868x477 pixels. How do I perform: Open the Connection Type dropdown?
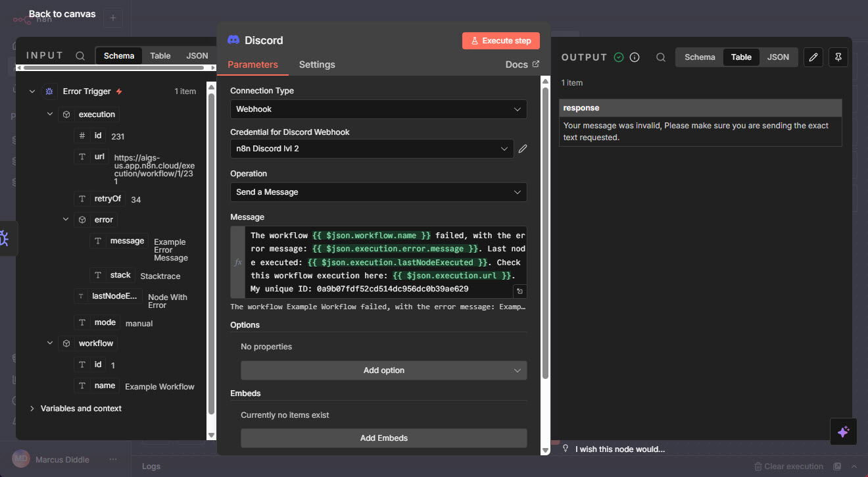378,109
